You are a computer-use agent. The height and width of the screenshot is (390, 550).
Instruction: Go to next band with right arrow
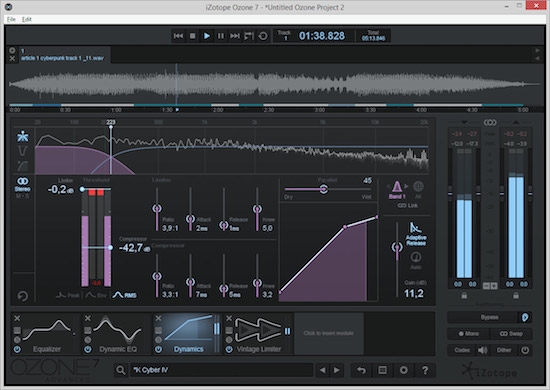click(x=406, y=186)
